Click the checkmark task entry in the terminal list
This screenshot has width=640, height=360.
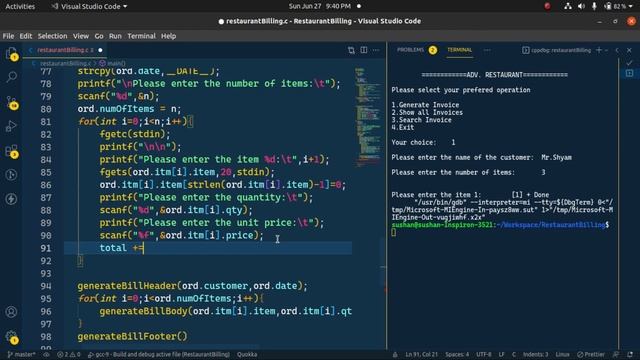[x=629, y=63]
